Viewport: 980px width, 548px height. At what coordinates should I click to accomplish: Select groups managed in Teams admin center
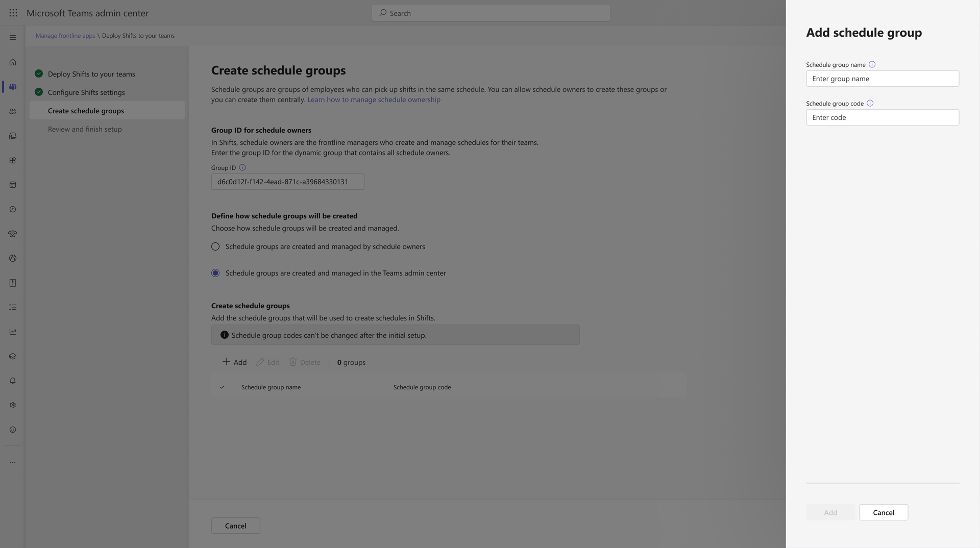215,273
